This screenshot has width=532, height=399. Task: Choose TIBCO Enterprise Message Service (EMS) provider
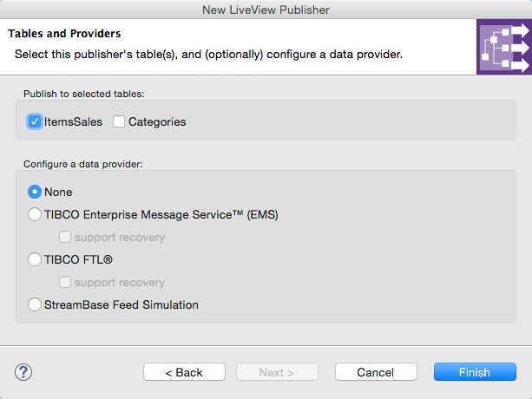pyautogui.click(x=35, y=214)
